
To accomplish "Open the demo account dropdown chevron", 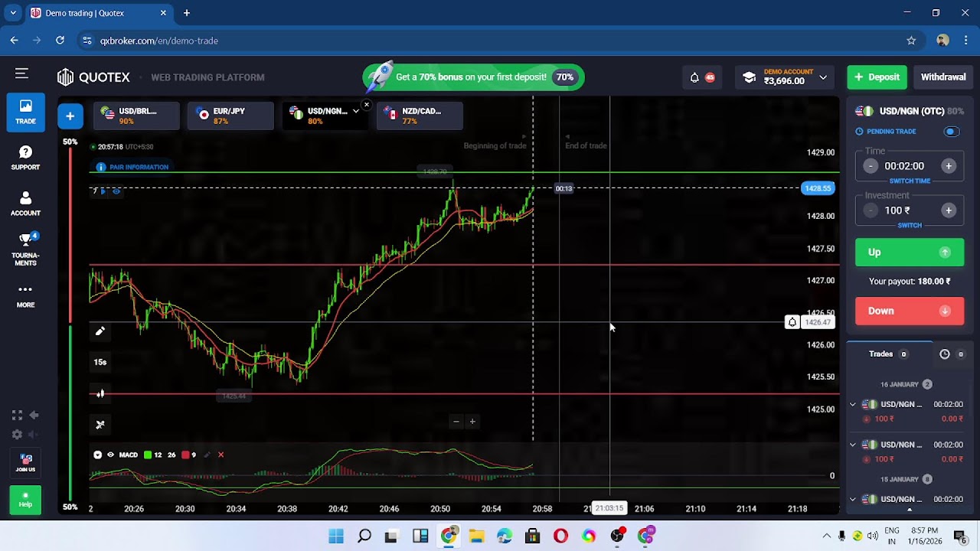I will click(x=823, y=77).
